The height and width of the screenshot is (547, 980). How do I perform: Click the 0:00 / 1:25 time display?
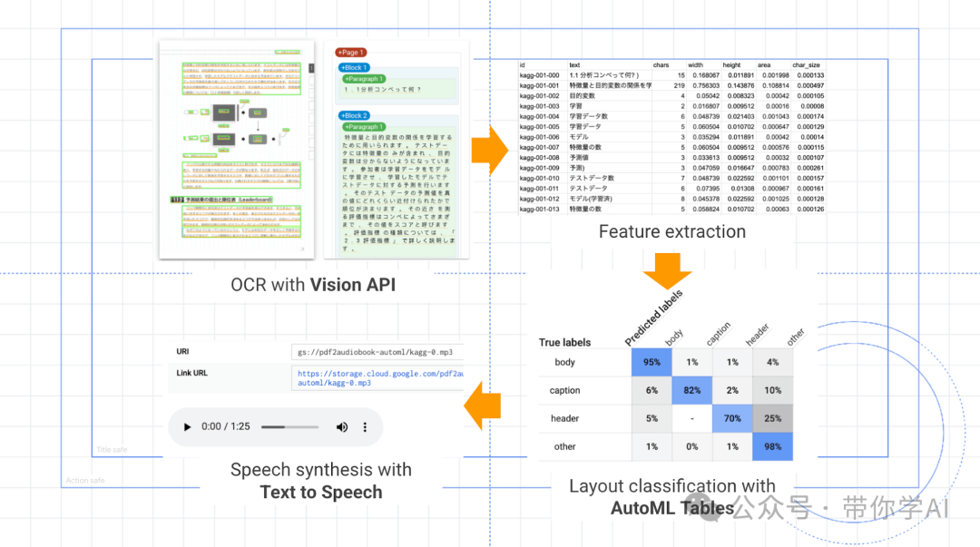coord(226,426)
